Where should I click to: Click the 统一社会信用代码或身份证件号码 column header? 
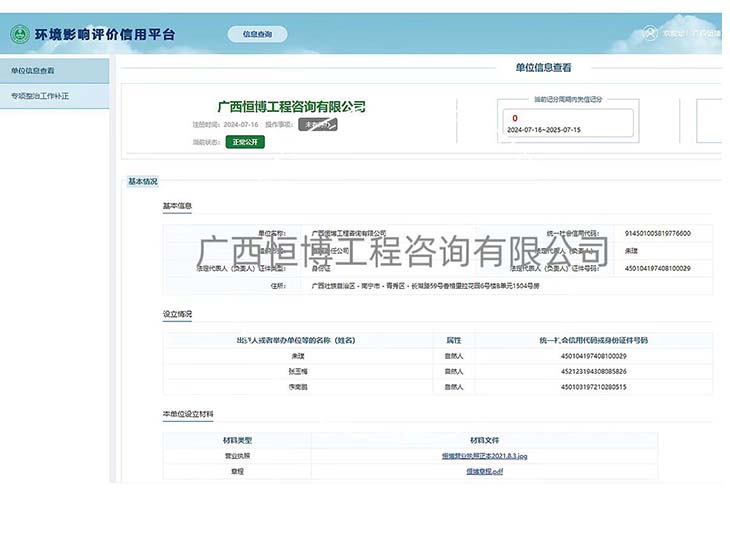(x=594, y=340)
